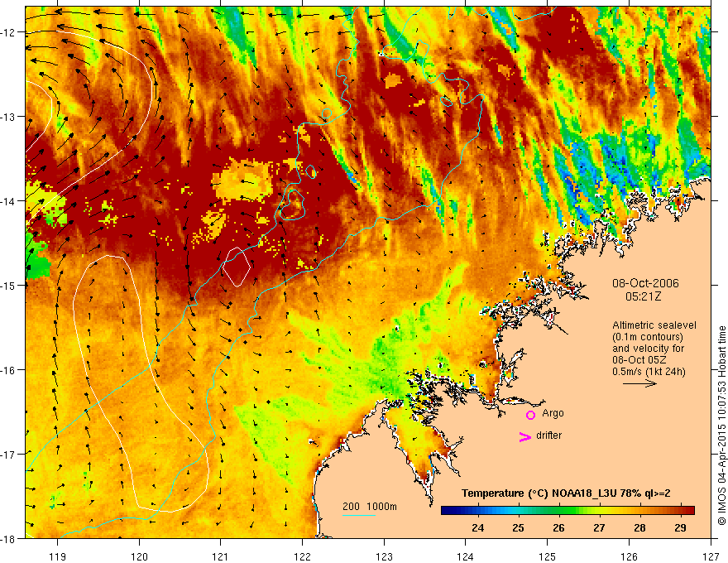728x563 pixels.
Task: Click latitude axis label -17
Action: click(x=8, y=455)
